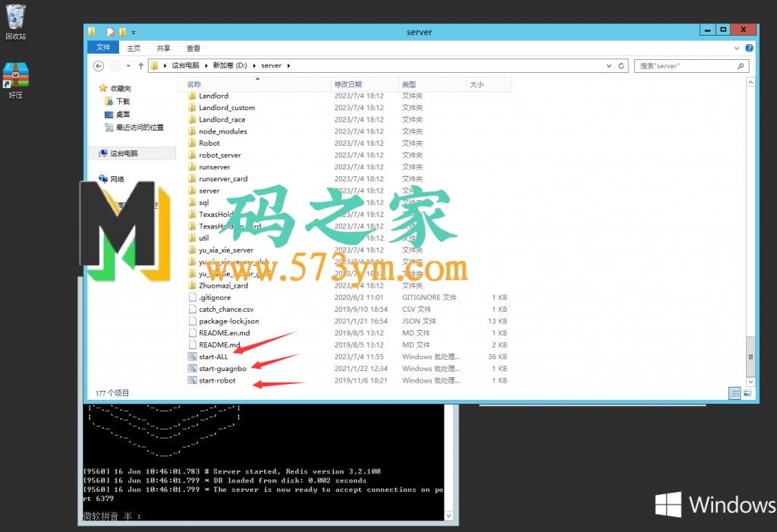Viewport: 777px width, 532px height.
Task: Sort by 大小 column header
Action: 489,84
